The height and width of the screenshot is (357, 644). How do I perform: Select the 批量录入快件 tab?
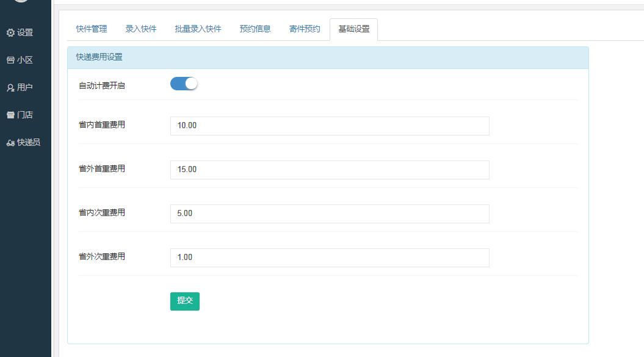tap(198, 28)
